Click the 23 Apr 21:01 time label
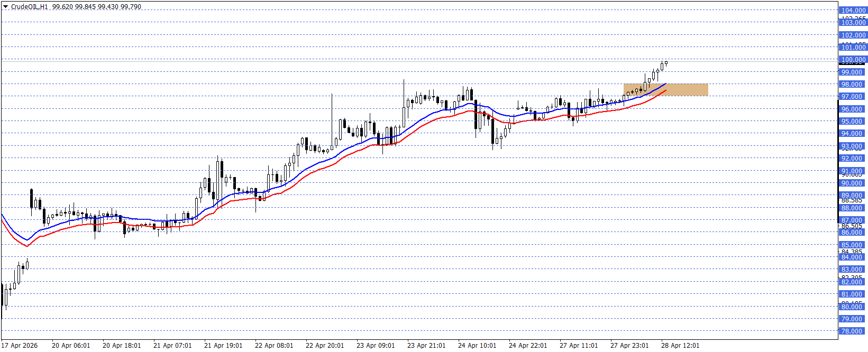The image size is (868, 352). pos(426,346)
